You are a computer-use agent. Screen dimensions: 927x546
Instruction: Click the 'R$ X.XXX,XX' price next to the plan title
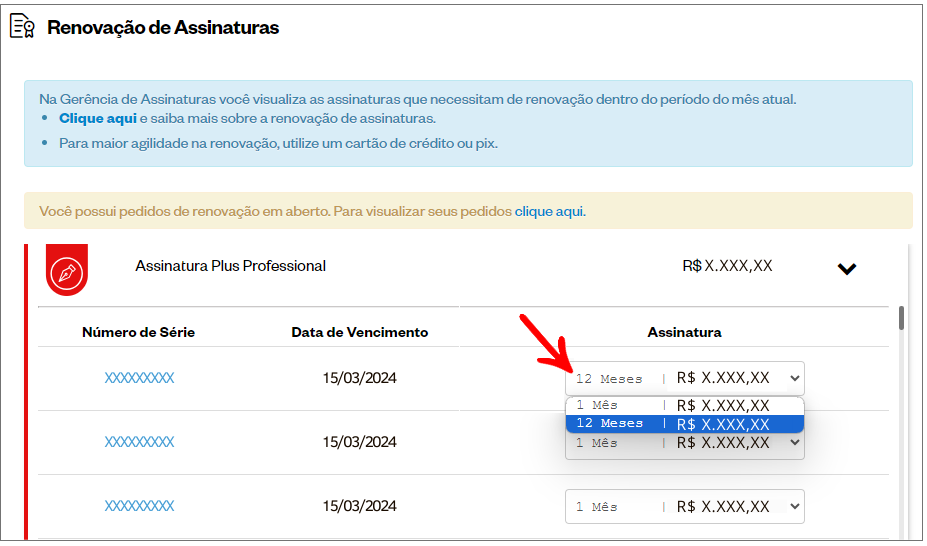727,266
